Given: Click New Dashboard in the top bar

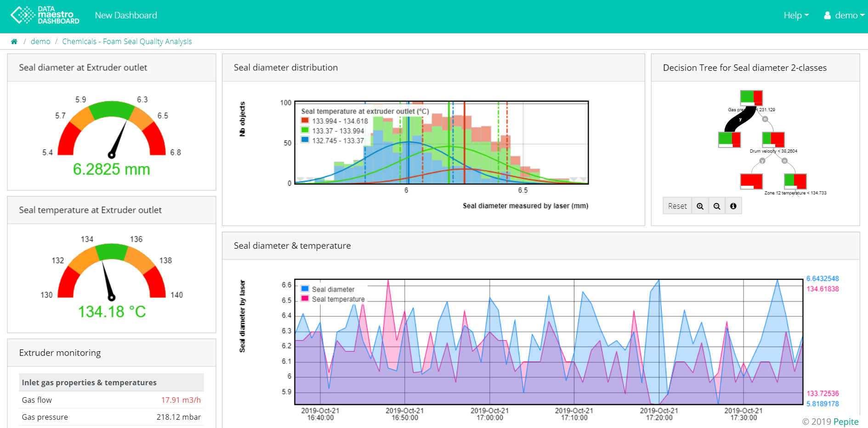Looking at the screenshot, I should click(x=126, y=15).
